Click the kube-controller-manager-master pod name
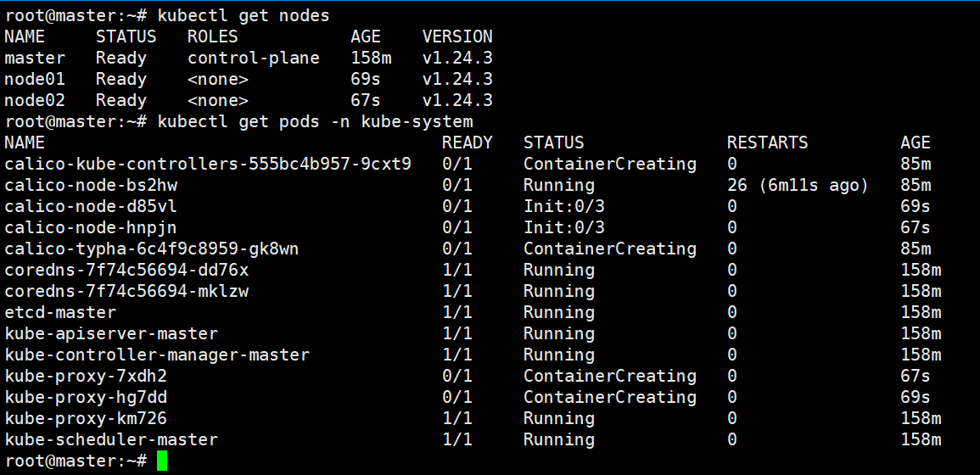980x475 pixels. [157, 355]
